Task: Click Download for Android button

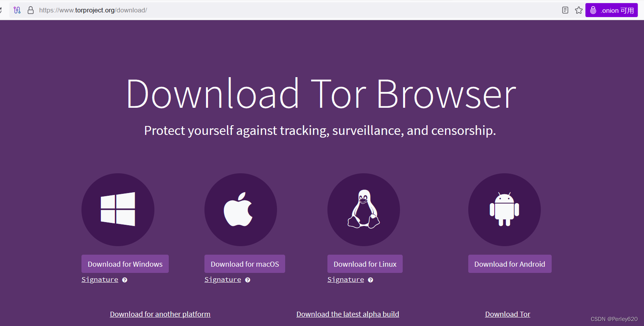Action: [510, 264]
